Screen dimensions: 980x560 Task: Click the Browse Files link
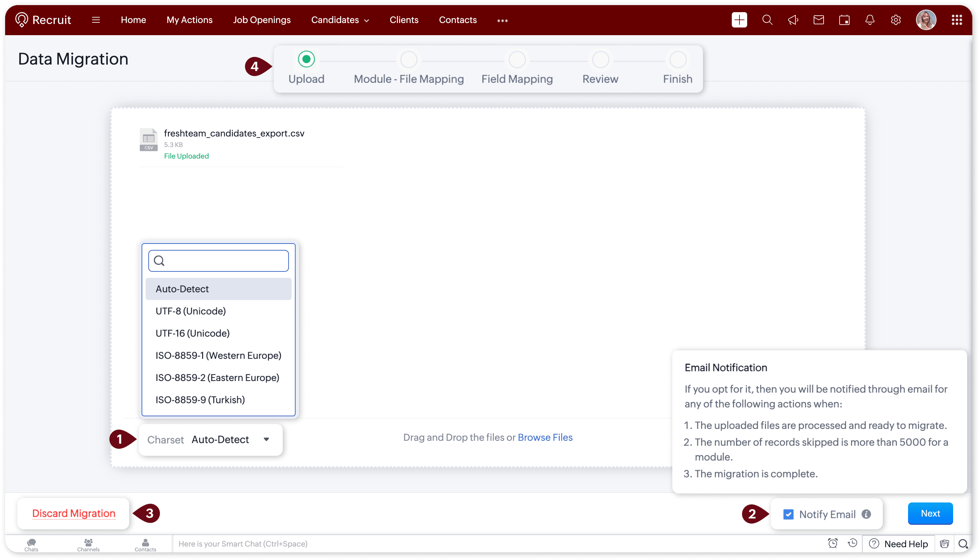coord(545,437)
